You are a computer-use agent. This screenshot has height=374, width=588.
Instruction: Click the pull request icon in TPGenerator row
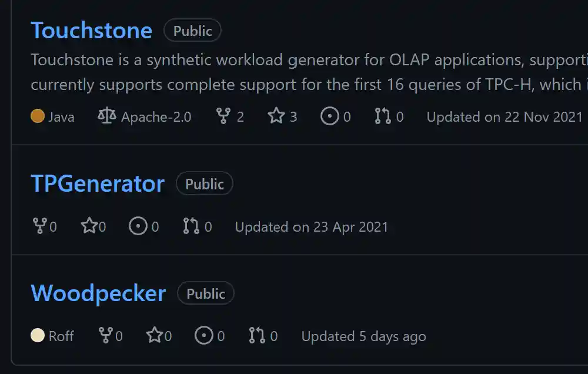click(x=191, y=226)
